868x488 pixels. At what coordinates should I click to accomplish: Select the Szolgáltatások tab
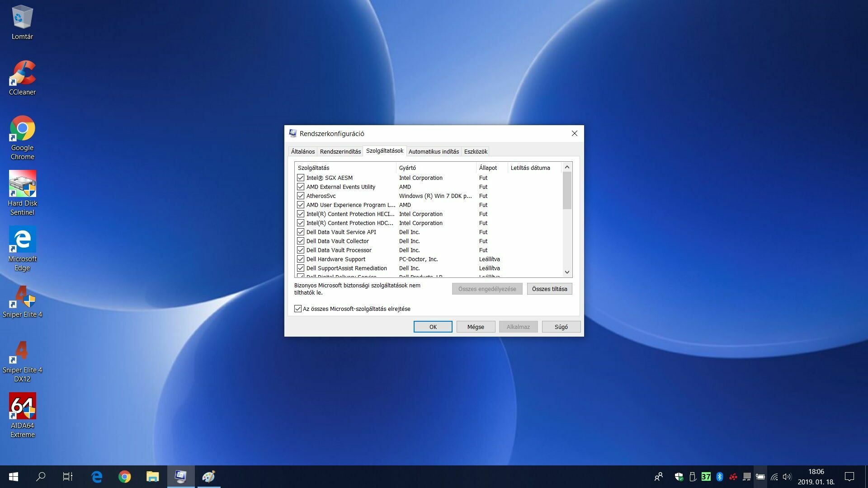[385, 151]
